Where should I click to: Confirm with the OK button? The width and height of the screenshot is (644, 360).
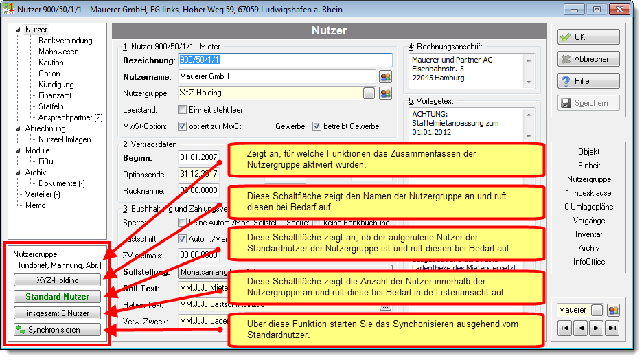coord(588,37)
